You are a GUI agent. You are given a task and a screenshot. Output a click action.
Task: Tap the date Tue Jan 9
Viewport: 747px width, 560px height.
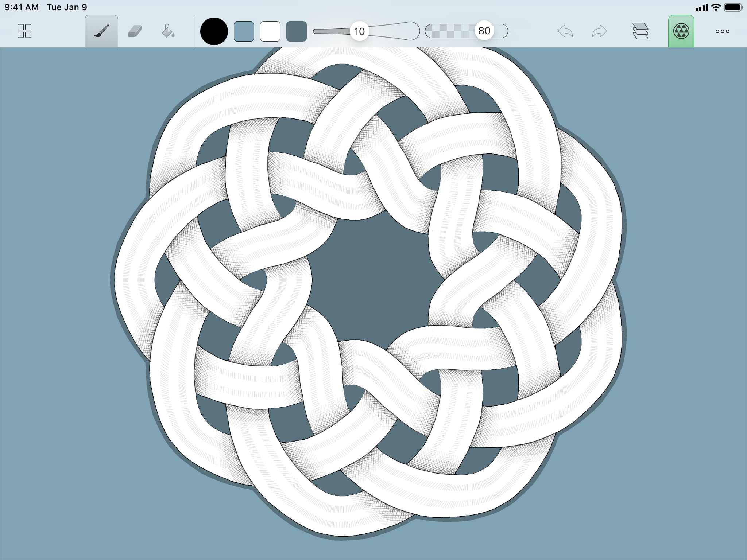(x=67, y=7)
